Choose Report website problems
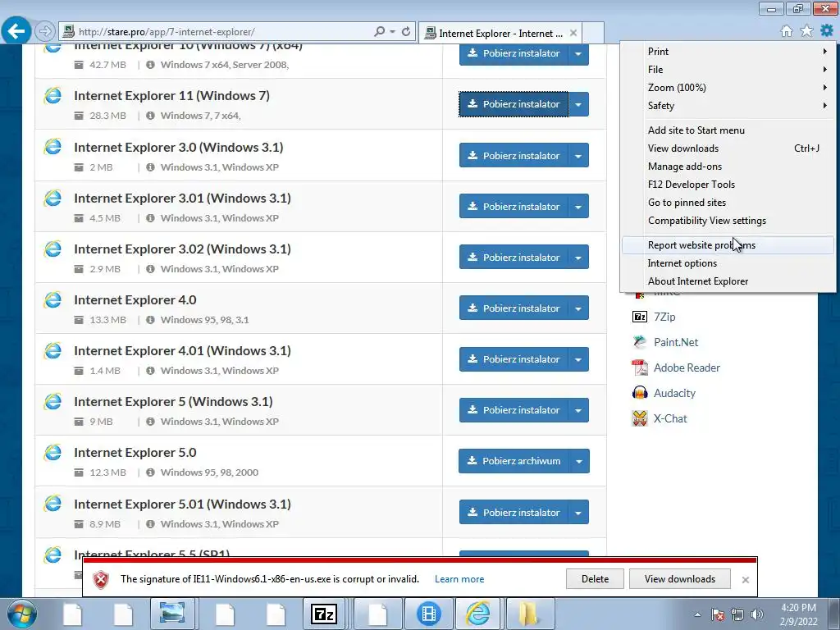This screenshot has width=840, height=630. click(x=728, y=245)
